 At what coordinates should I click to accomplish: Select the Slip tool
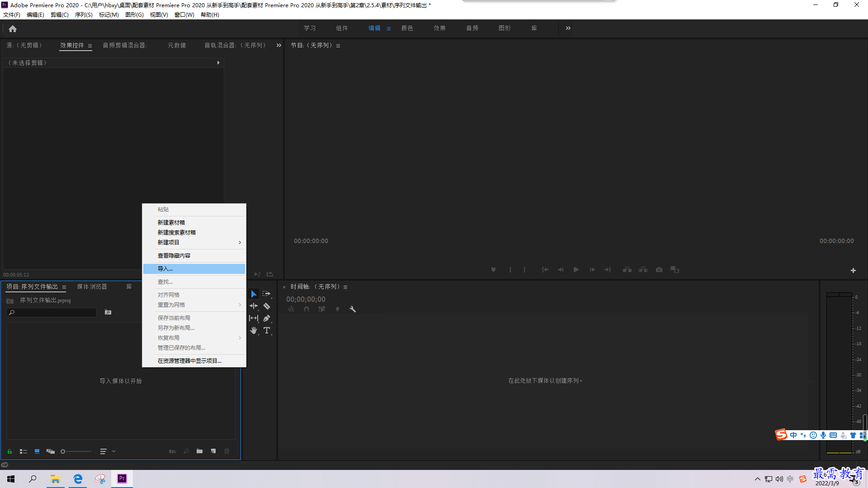(x=254, y=319)
